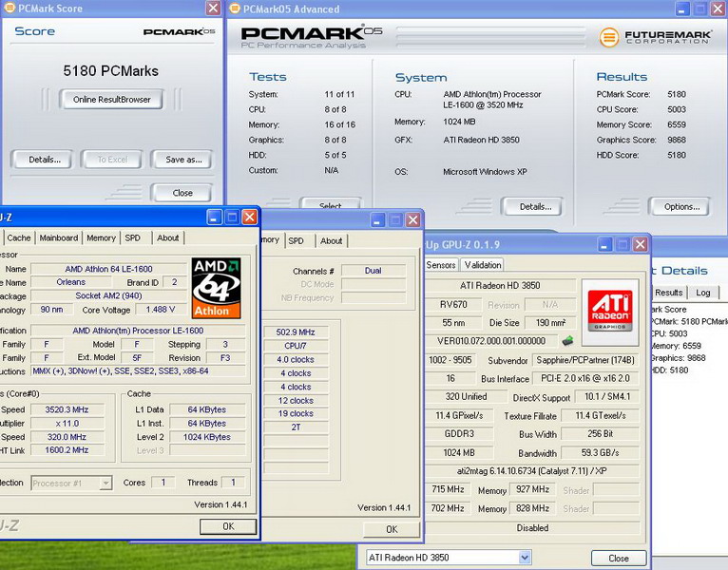728x570 pixels.
Task: Close the PCMark Score window with X
Action: 213,8
